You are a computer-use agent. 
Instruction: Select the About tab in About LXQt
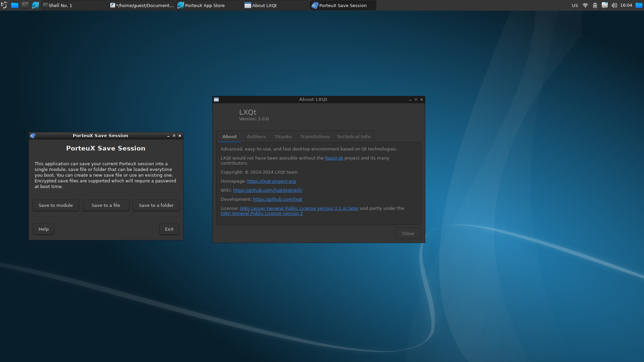tap(229, 137)
